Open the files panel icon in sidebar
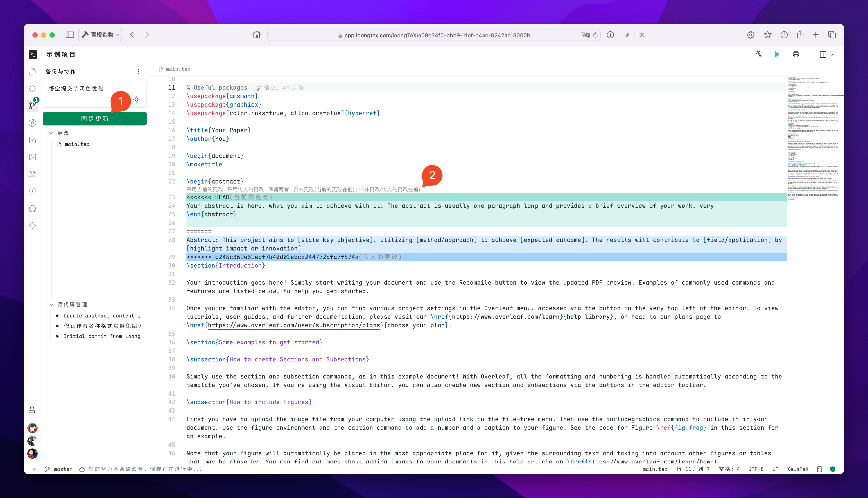 (x=32, y=71)
